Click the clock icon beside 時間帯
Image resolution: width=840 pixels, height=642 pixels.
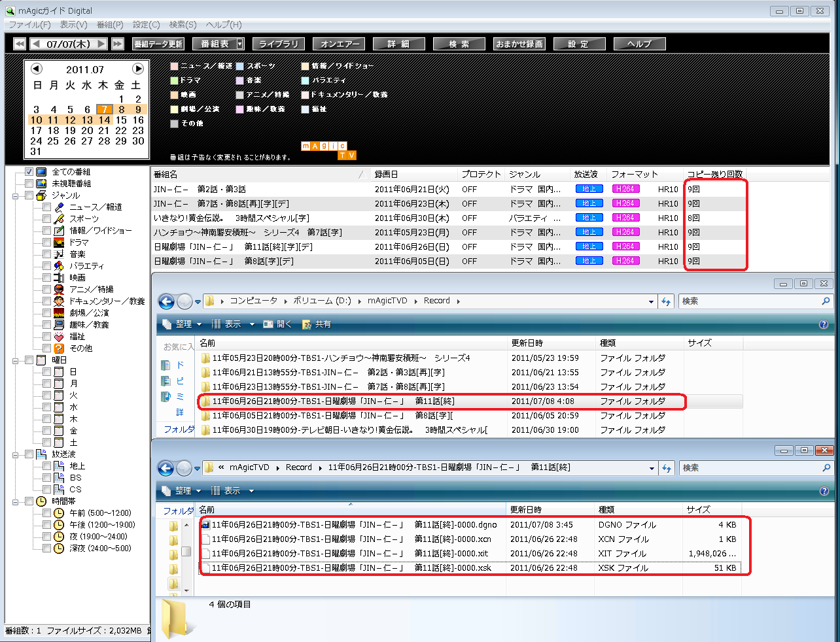coord(41,501)
